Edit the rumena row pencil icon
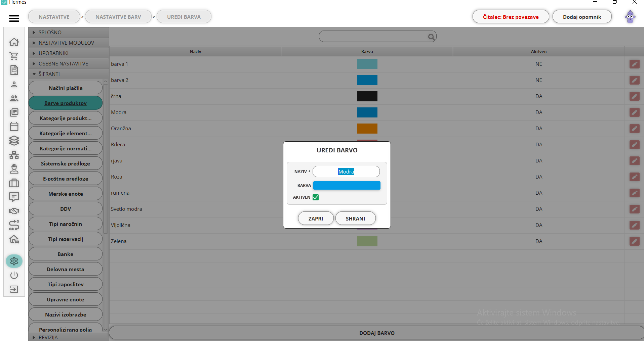 point(634,193)
